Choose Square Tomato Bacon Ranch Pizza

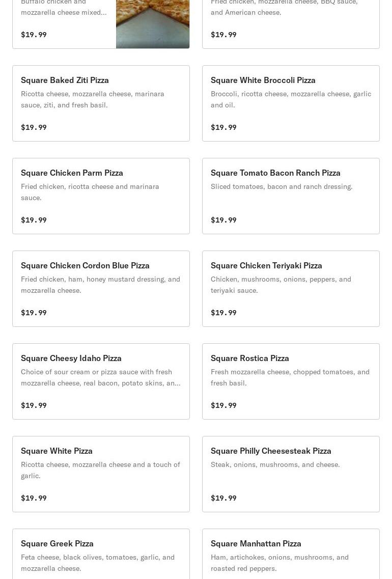275,173
